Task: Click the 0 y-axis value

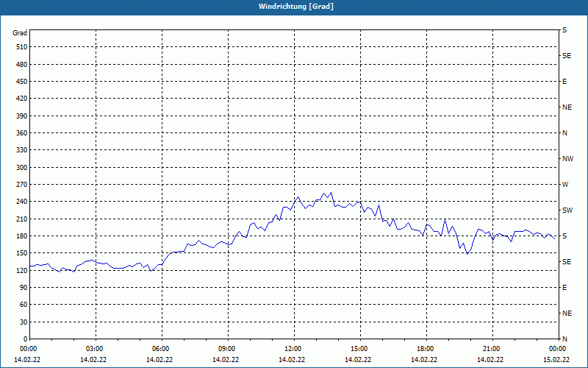Action: tap(26, 339)
